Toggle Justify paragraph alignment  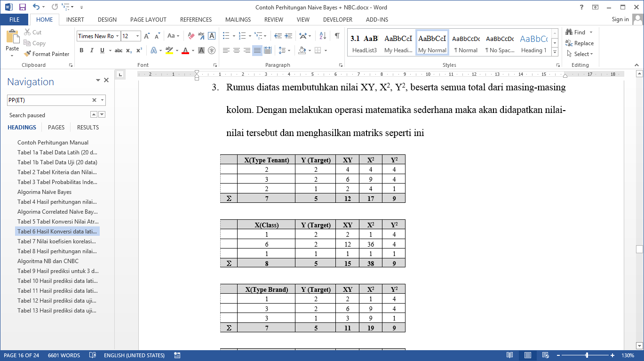click(x=257, y=50)
